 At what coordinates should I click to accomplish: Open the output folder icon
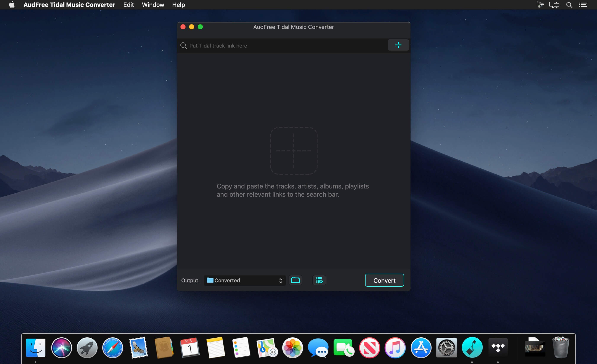295,280
